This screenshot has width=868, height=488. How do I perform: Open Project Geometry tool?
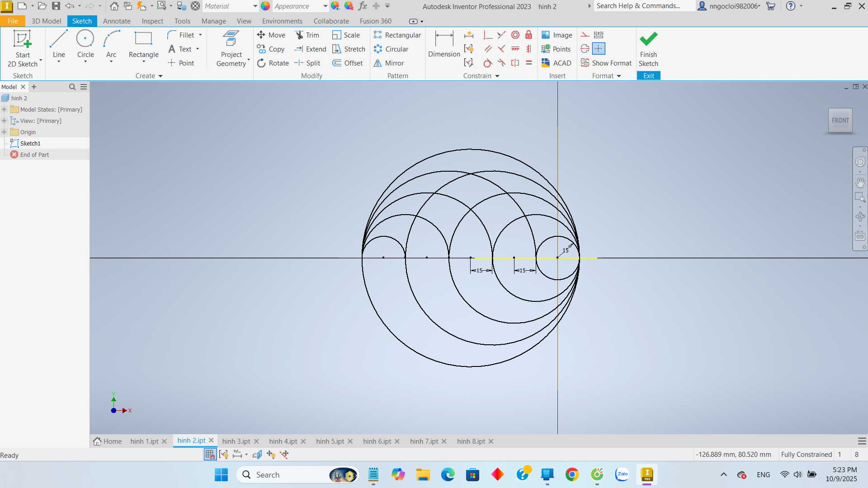click(231, 50)
